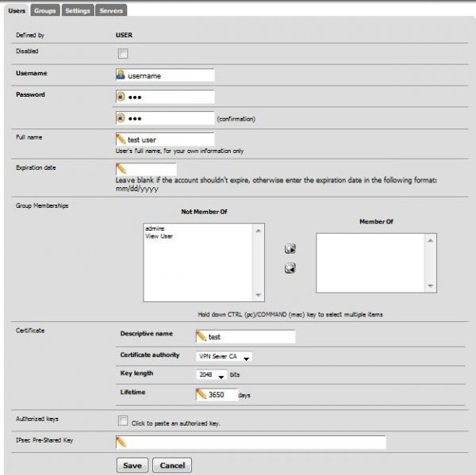Open the Settings tab
Screen dimensions: 476x475
pyautogui.click(x=78, y=10)
